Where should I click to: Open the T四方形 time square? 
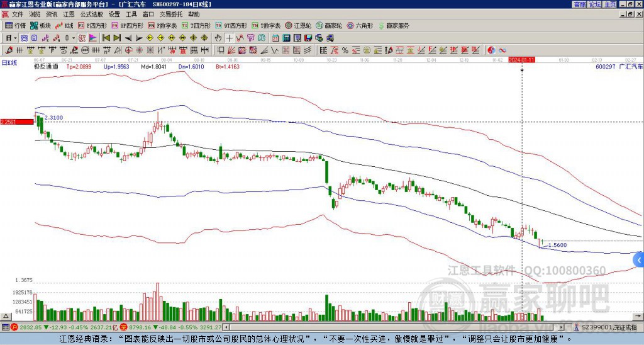click(x=196, y=25)
